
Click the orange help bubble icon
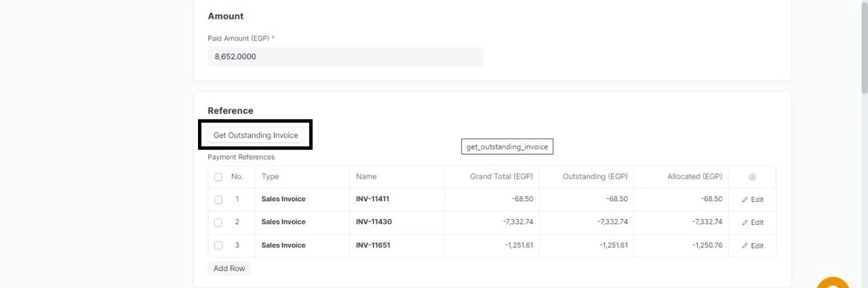[x=833, y=283]
